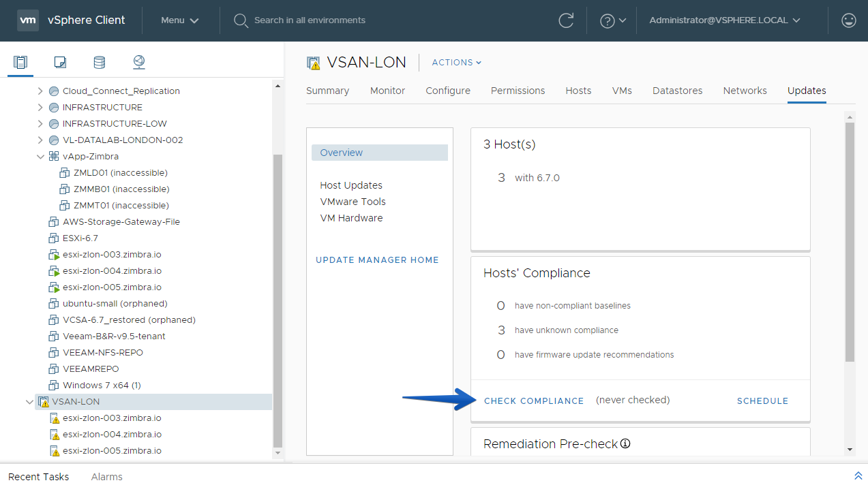Open the Hosts and Clusters inventory view icon
Image resolution: width=868 pixels, height=485 pixels.
click(x=20, y=63)
